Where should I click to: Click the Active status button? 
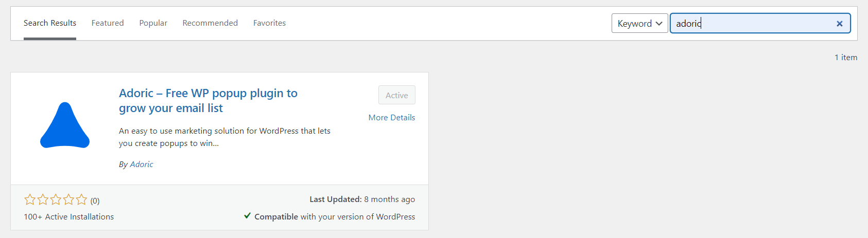[396, 95]
